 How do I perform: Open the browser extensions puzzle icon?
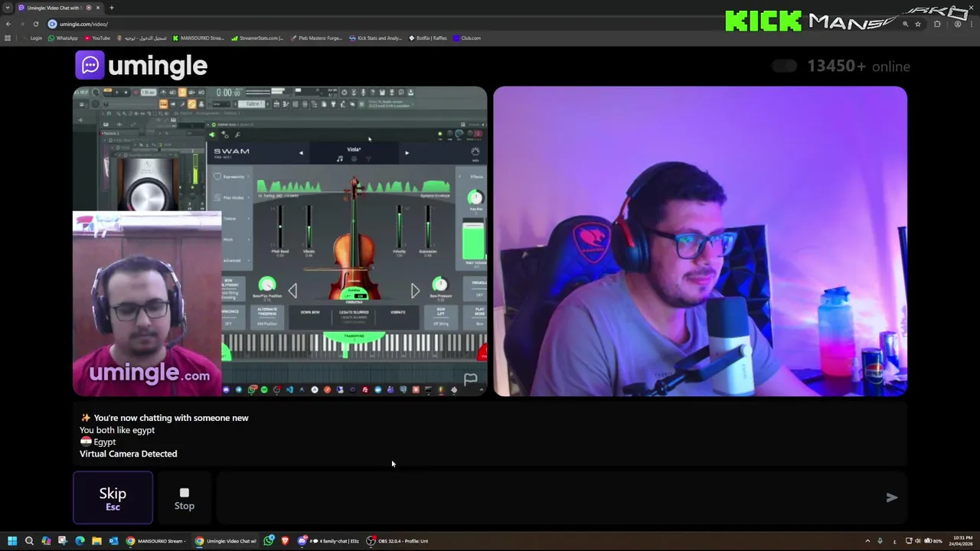click(937, 24)
